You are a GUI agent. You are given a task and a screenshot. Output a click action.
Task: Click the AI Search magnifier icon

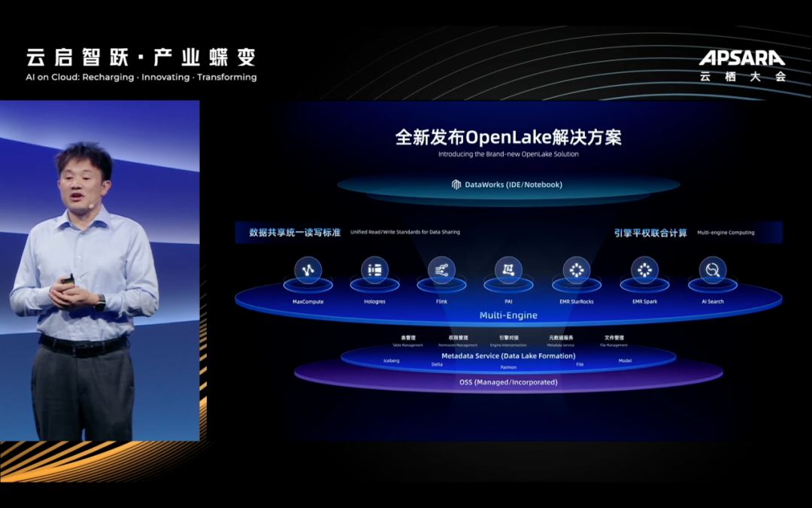713,270
